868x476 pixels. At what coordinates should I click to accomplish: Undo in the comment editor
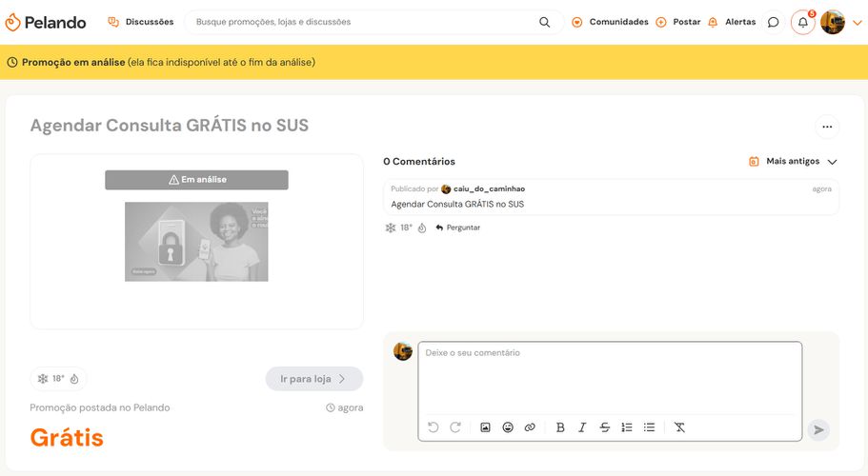pos(433,427)
